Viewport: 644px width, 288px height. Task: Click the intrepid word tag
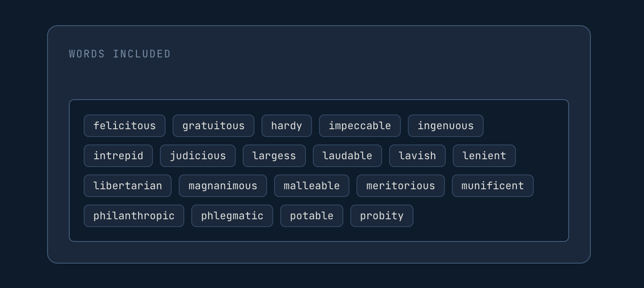pyautogui.click(x=119, y=156)
